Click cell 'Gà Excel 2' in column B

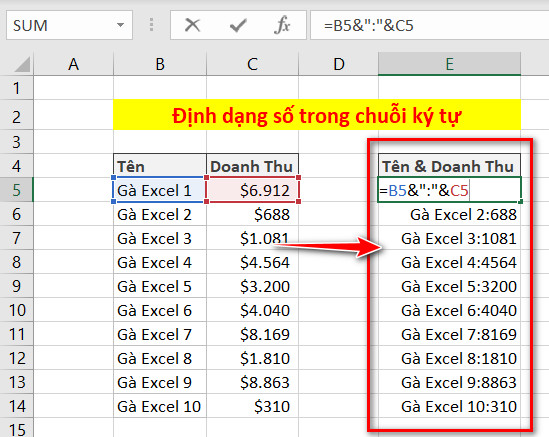(160, 214)
